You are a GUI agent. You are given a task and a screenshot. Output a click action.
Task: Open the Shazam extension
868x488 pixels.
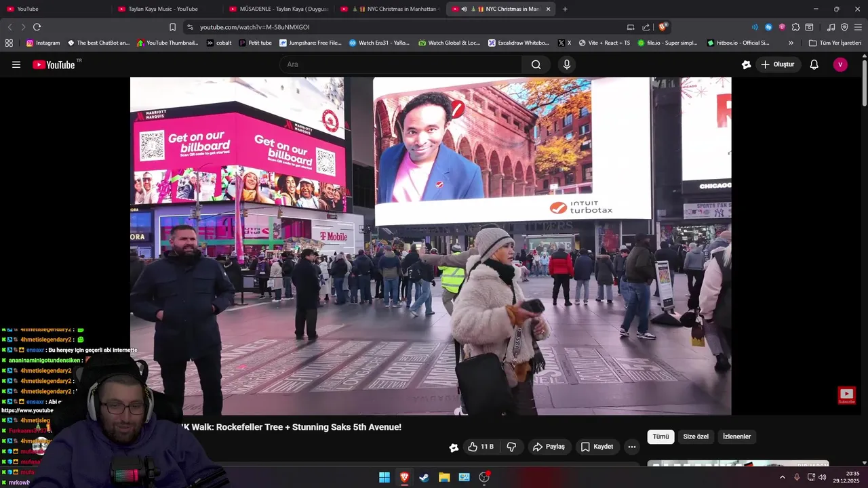[768, 27]
